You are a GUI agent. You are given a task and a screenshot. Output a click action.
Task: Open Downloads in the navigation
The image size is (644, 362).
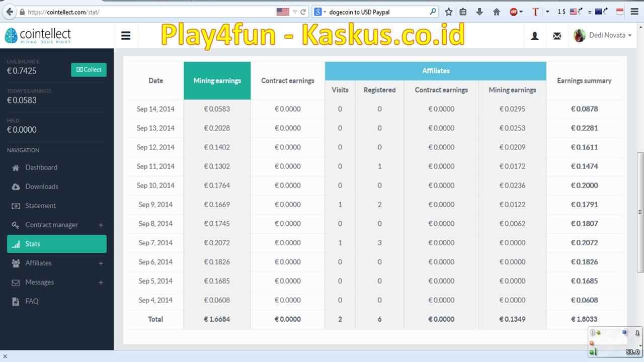point(42,187)
